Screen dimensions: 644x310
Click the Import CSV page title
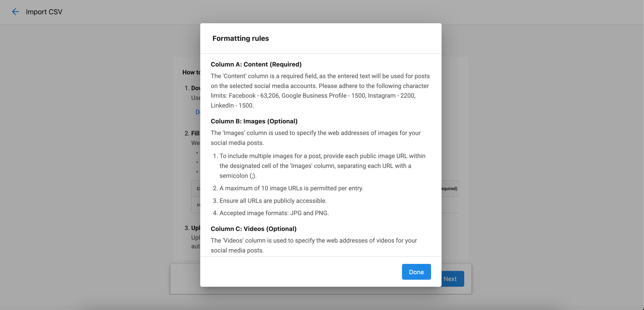[44, 12]
